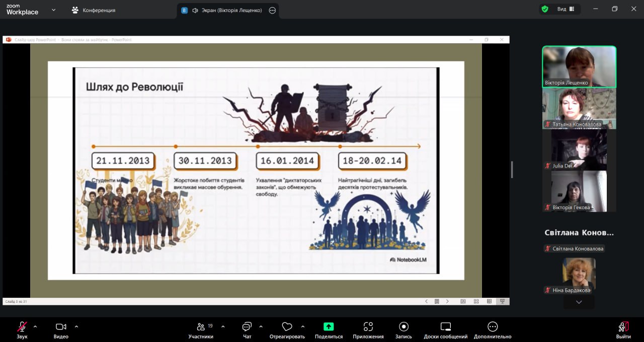The height and width of the screenshot is (342, 644).
Task: Unmute microphone with the Звук button
Action: (x=22, y=327)
